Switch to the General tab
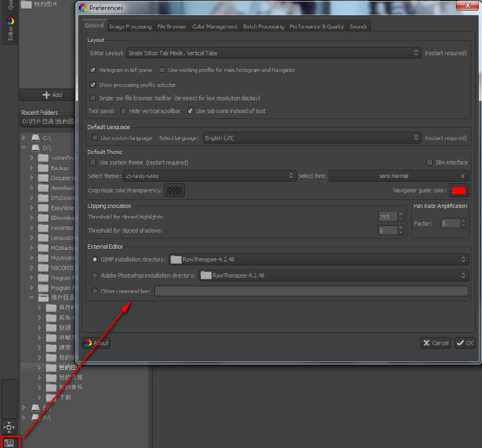Image resolution: width=482 pixels, height=448 pixels. pos(94,26)
